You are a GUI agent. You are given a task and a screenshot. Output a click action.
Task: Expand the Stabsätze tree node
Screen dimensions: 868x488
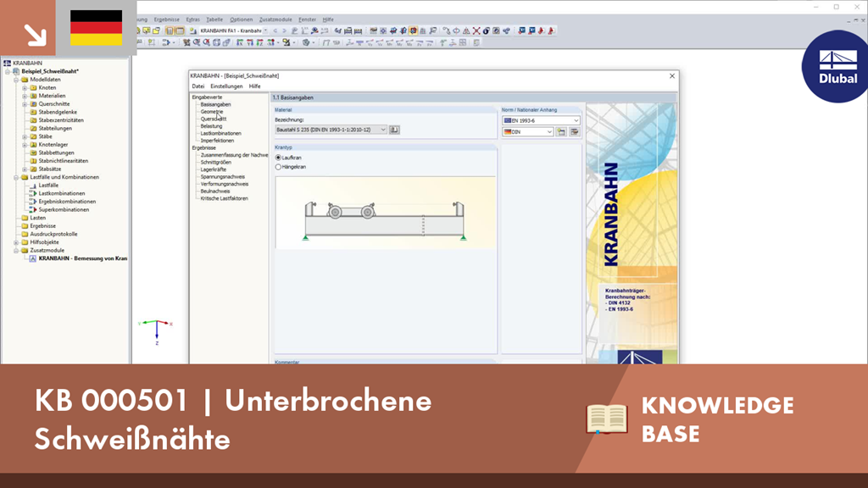point(25,169)
